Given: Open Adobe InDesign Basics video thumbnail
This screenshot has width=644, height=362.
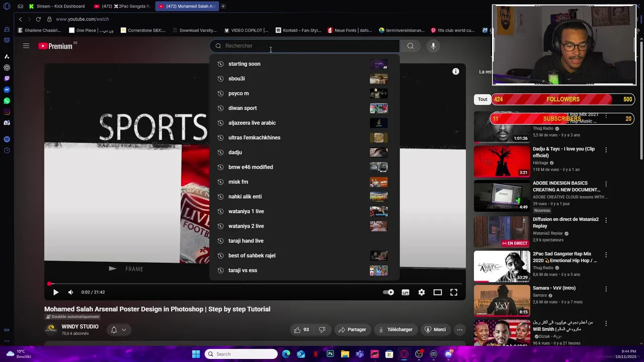Looking at the screenshot, I should [x=502, y=196].
